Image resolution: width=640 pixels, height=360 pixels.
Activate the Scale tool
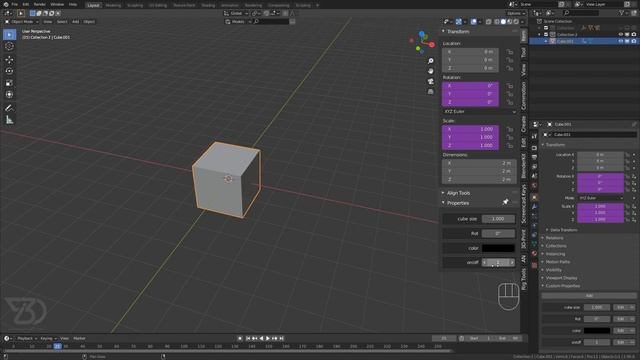point(9,83)
